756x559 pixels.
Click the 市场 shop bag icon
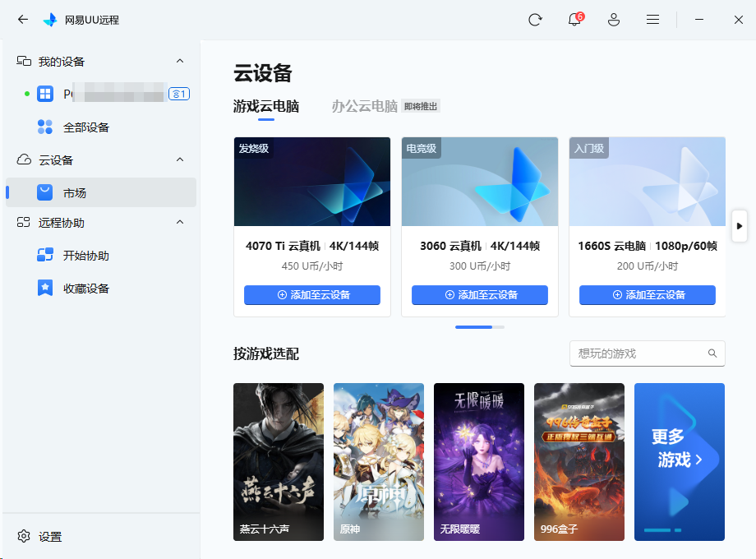click(45, 192)
